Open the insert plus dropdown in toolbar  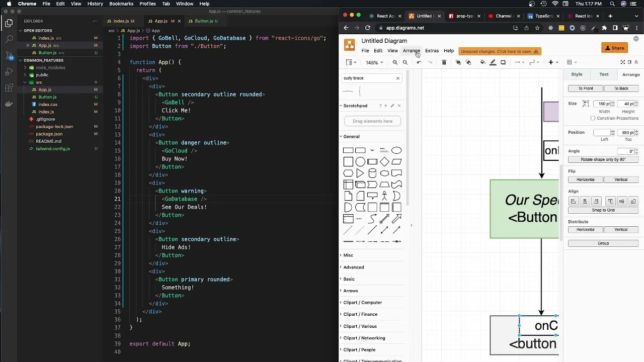click(553, 62)
